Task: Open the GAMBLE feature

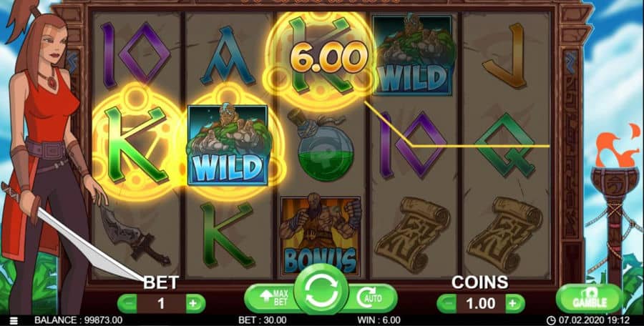Action: tap(590, 299)
